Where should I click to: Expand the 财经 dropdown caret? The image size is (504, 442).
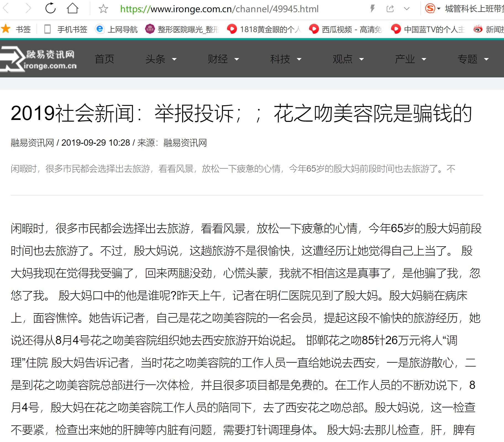(237, 59)
